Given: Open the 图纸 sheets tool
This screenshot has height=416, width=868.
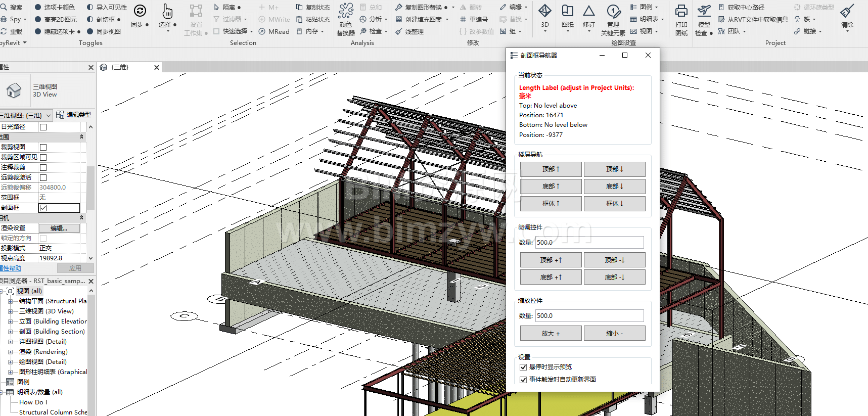Looking at the screenshot, I should 568,11.
